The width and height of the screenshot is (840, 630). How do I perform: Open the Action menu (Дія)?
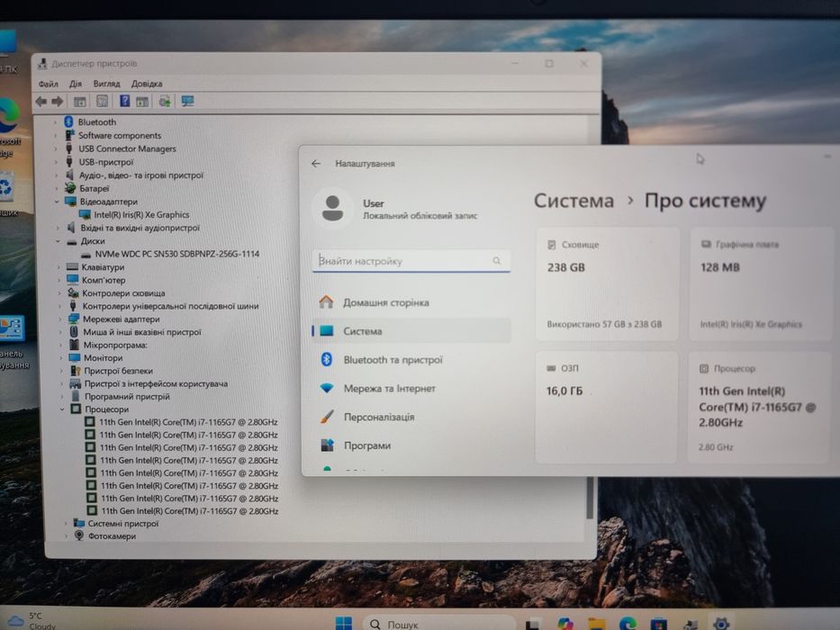pos(76,84)
